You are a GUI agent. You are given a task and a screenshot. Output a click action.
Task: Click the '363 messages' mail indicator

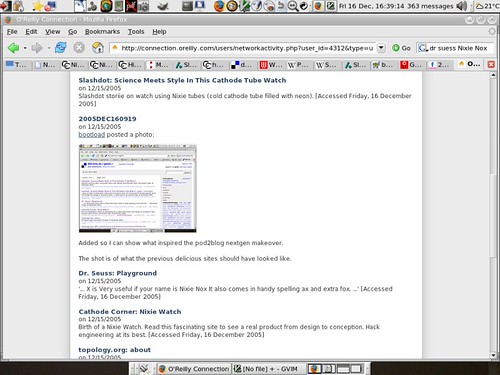tap(430, 6)
